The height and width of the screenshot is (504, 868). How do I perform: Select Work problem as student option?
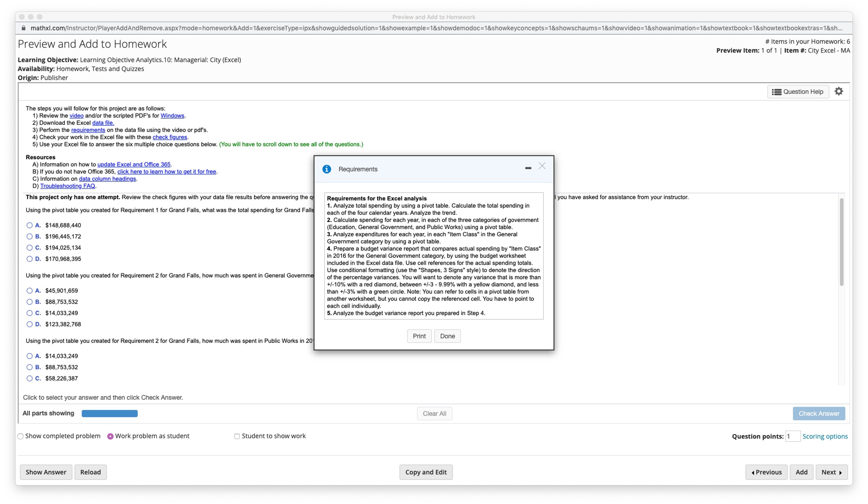[x=110, y=436]
